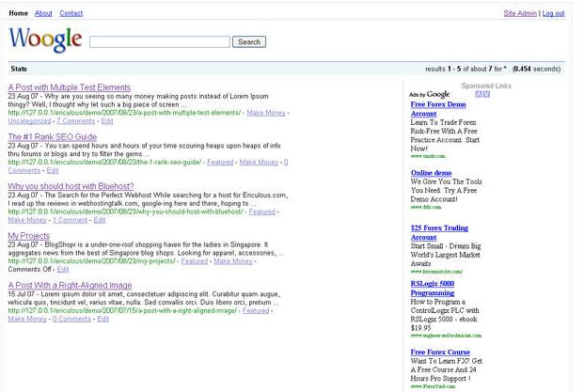Open the Site Admin link

pos(520,13)
